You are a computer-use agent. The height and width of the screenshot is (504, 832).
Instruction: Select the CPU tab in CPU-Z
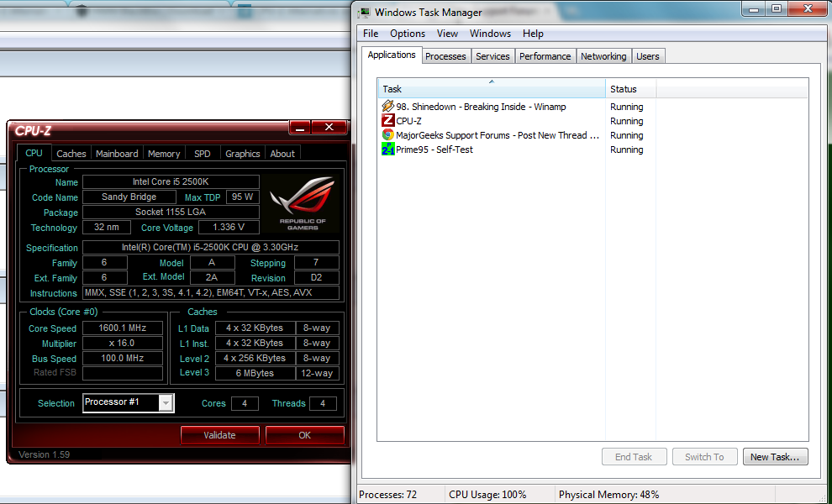pyautogui.click(x=34, y=153)
